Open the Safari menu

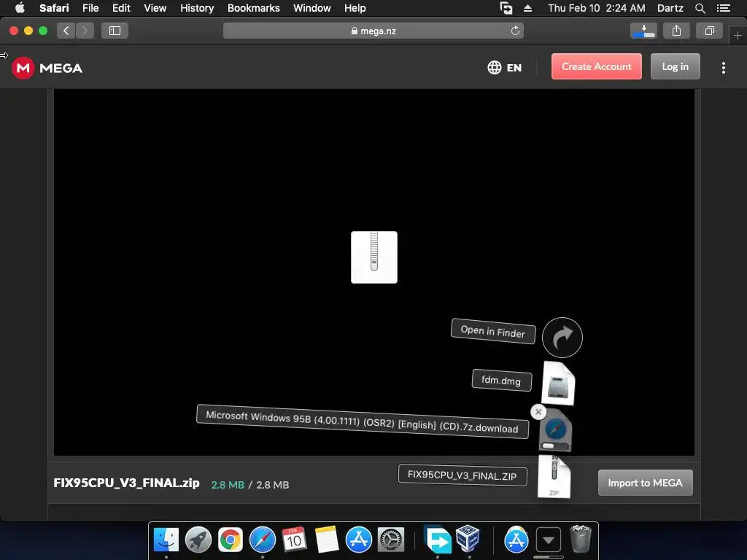pyautogui.click(x=54, y=8)
